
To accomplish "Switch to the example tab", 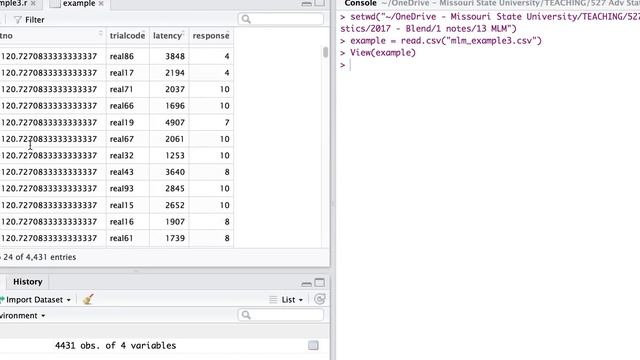I will click(78, 3).
